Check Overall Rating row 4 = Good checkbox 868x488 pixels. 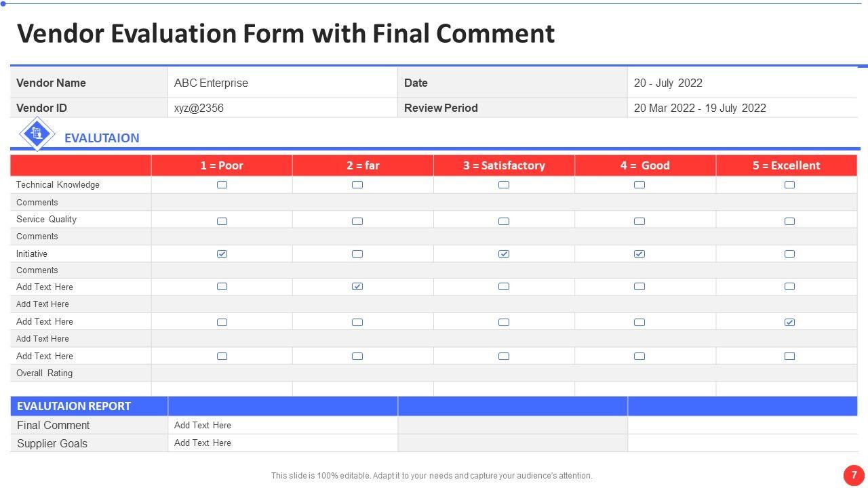pyautogui.click(x=639, y=356)
